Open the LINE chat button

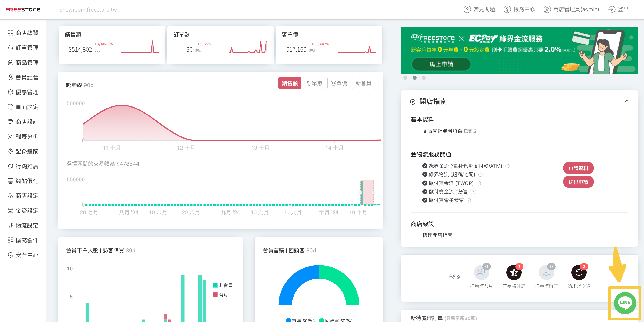coord(625,303)
